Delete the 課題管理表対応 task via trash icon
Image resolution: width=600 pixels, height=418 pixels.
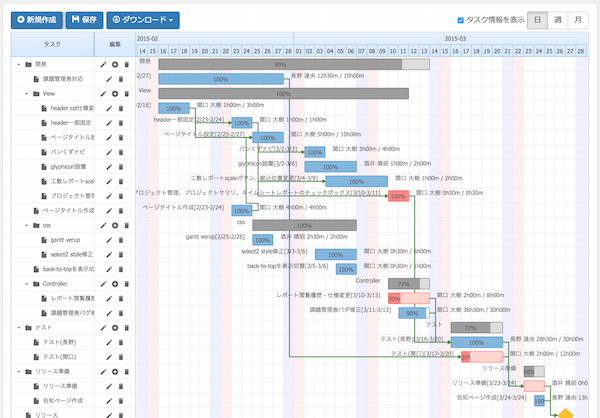click(x=122, y=77)
